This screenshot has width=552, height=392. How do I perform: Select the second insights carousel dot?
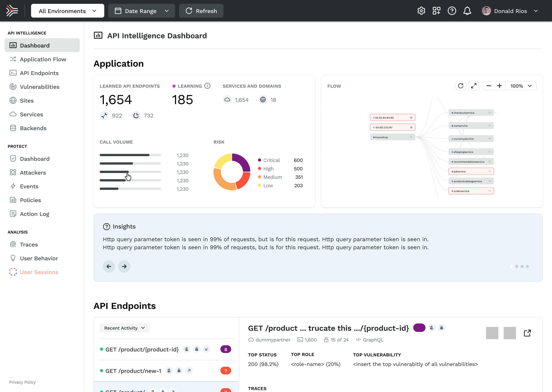pos(517,266)
